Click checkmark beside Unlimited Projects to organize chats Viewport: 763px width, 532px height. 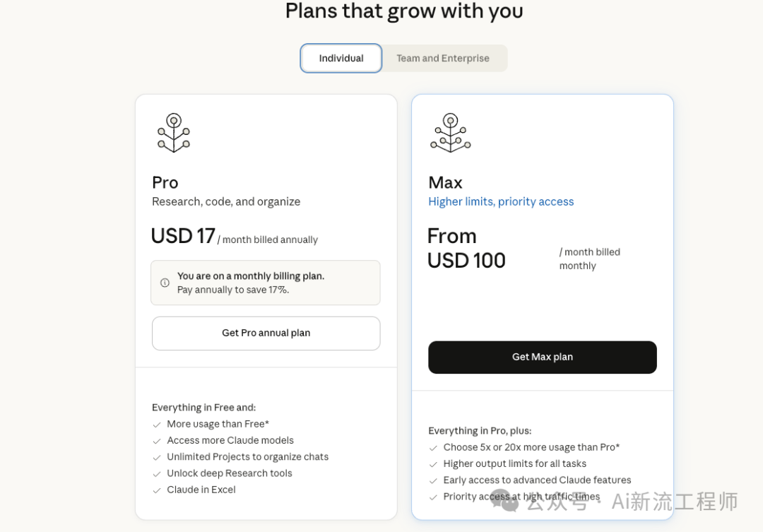[x=157, y=457]
